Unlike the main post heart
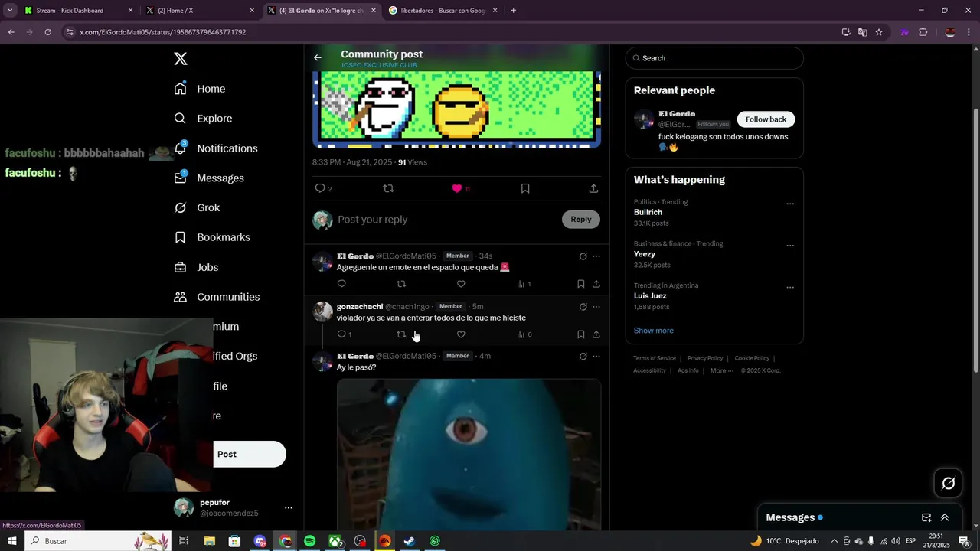Image resolution: width=980 pixels, height=551 pixels. pyautogui.click(x=457, y=188)
